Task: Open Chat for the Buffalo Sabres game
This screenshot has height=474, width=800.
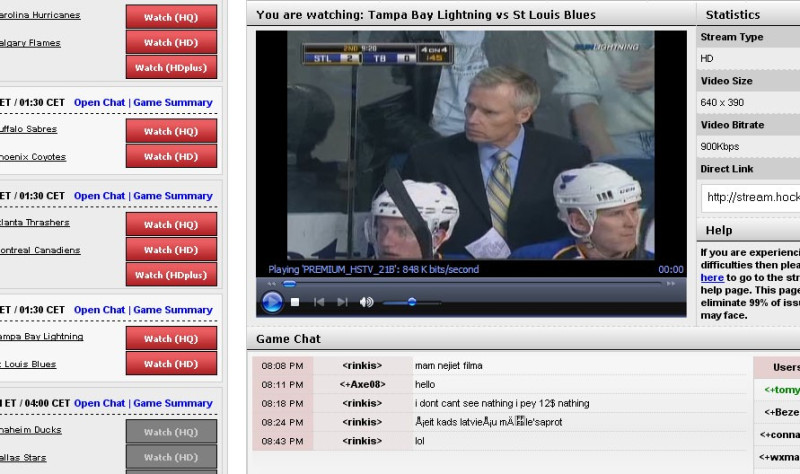Action: pyautogui.click(x=99, y=103)
